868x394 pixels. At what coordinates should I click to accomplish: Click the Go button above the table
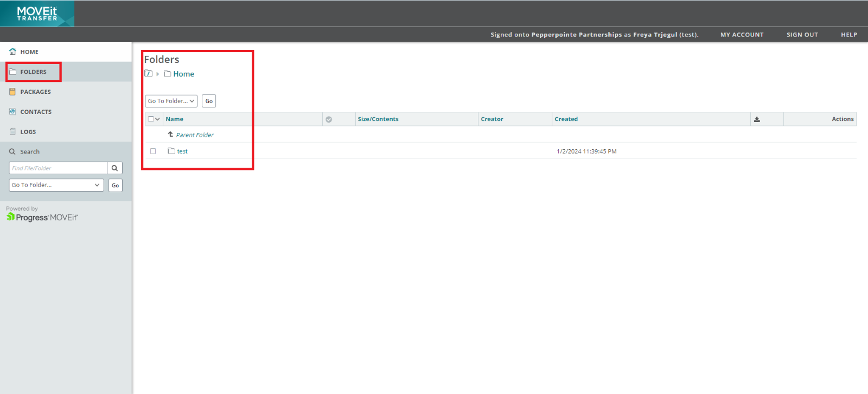click(209, 101)
